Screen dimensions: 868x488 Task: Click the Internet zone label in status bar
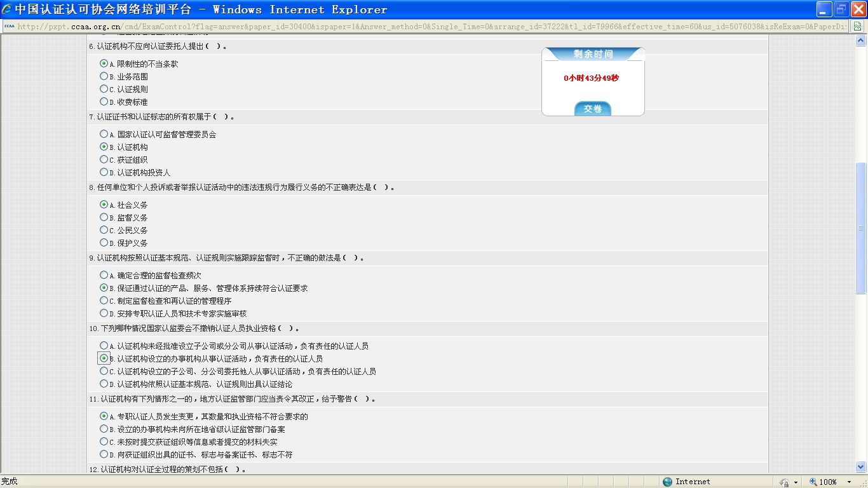[x=693, y=482]
